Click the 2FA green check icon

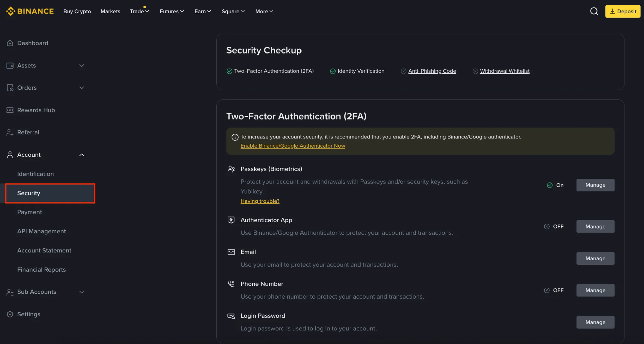pyautogui.click(x=230, y=71)
